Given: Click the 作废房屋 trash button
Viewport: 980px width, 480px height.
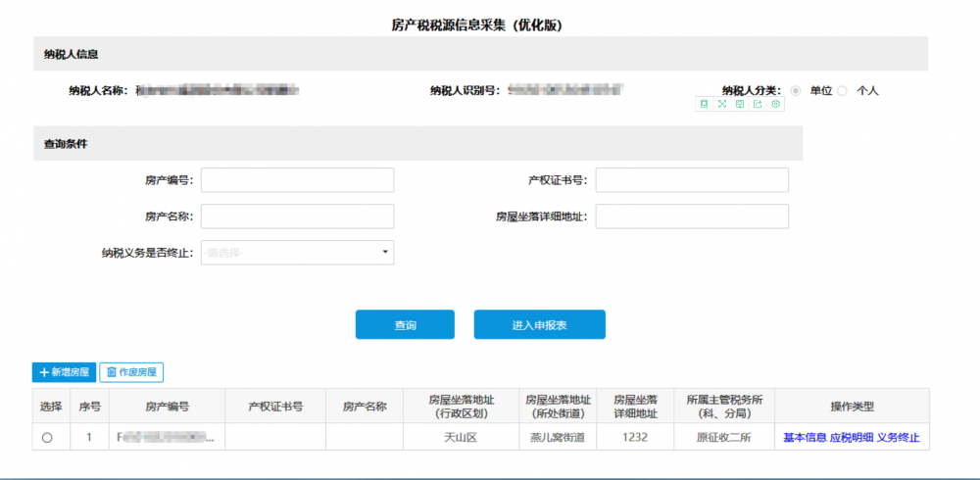Looking at the screenshot, I should click(x=130, y=372).
